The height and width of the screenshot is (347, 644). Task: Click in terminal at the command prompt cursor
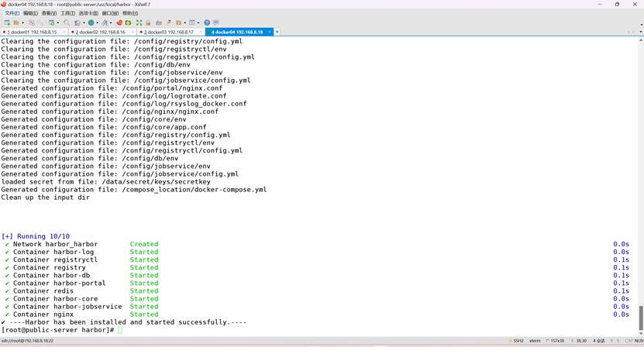click(120, 330)
